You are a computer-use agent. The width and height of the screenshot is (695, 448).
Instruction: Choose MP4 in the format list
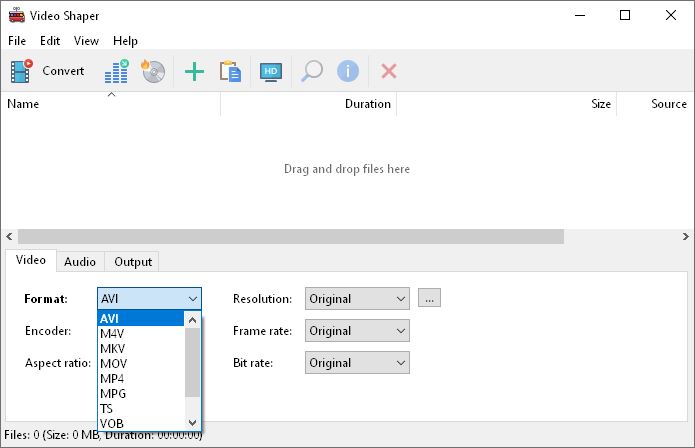(141, 379)
